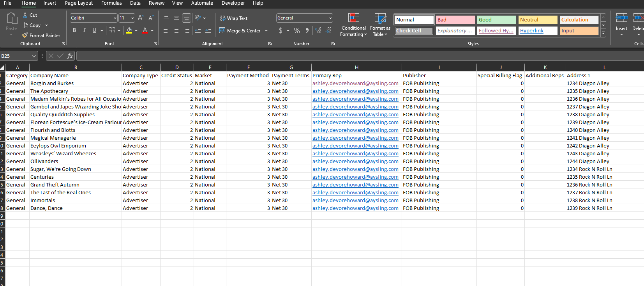Image resolution: width=644 pixels, height=286 pixels.
Task: Click the Insert cells icon
Action: tap(621, 18)
